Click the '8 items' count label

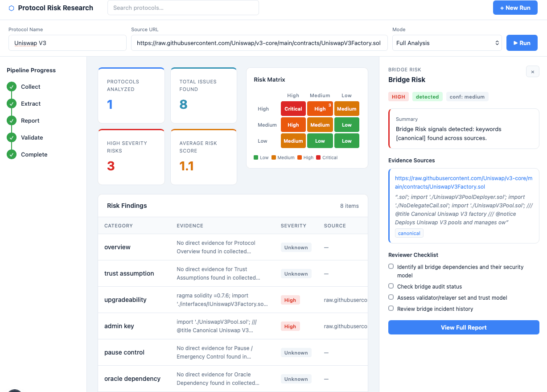point(350,206)
